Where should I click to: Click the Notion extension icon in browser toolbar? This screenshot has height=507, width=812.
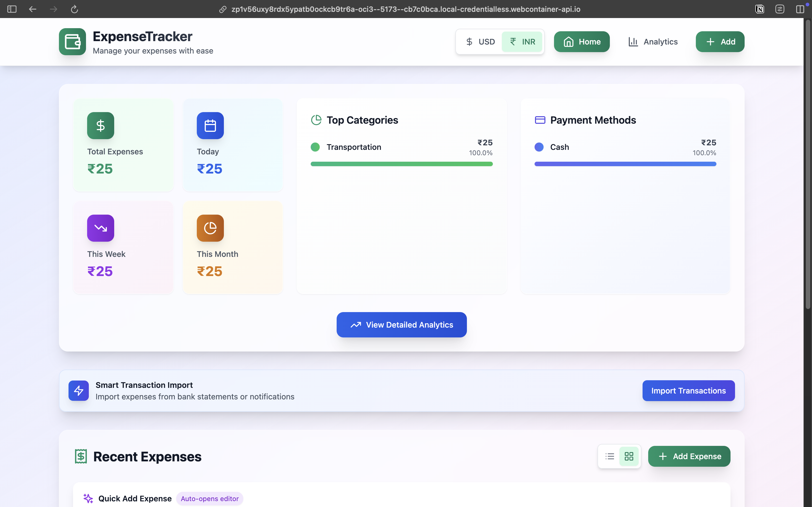pos(760,9)
